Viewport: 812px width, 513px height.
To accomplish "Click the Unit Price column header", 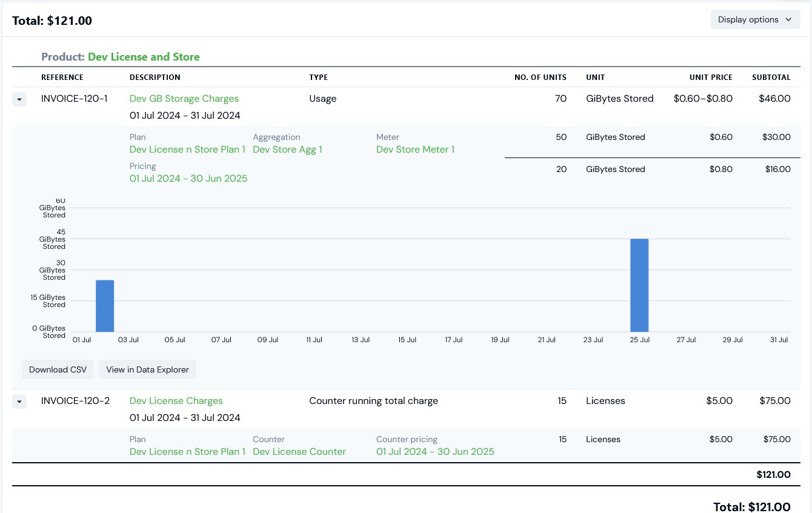I will [711, 78].
